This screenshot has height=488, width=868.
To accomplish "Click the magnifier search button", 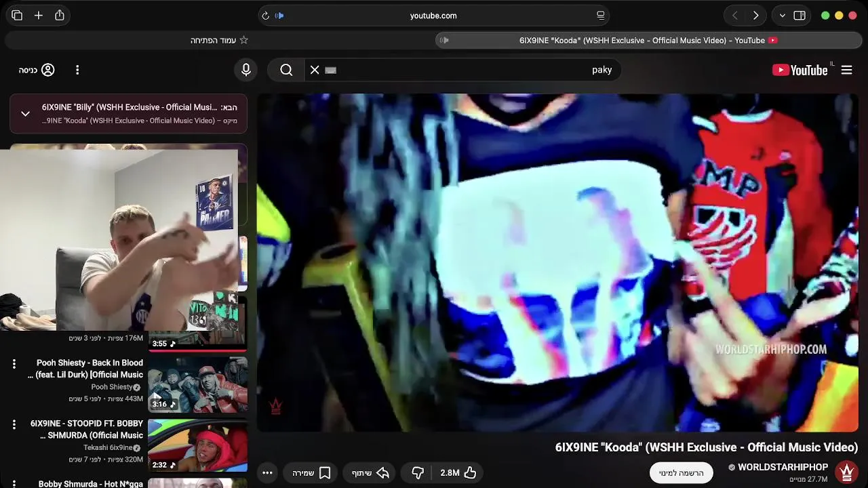I will [x=286, y=70].
